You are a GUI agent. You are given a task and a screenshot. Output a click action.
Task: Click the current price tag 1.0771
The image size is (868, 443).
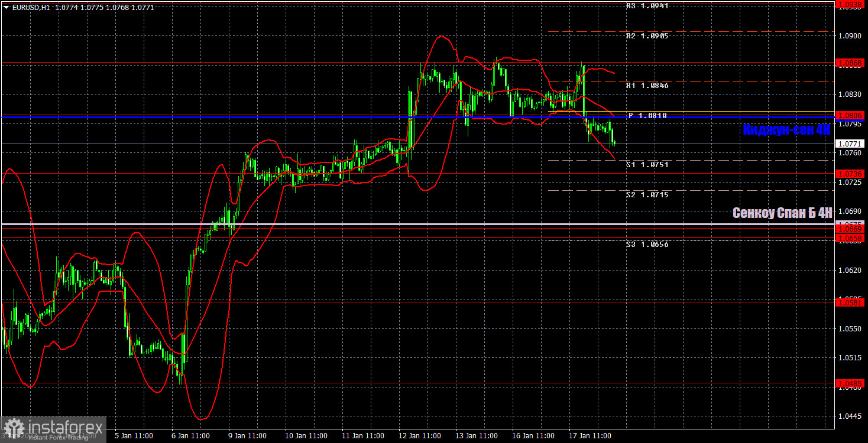pos(850,144)
